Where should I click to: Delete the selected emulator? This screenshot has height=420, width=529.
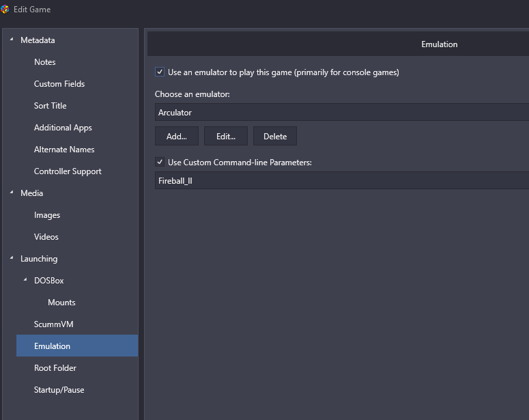275,136
